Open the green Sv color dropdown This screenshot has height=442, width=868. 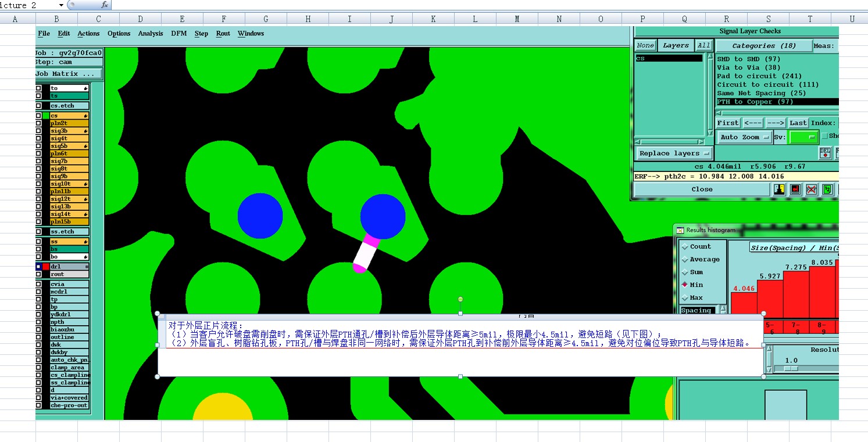[x=804, y=138]
